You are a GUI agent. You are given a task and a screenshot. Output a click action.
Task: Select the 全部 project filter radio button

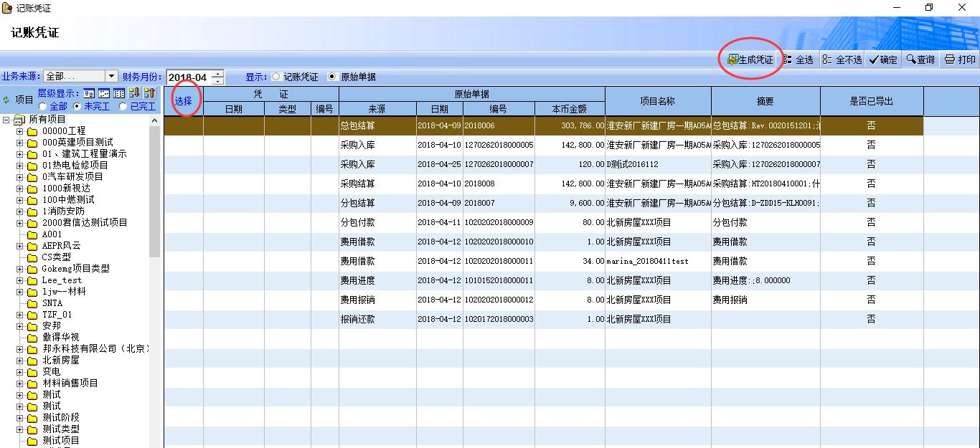42,107
